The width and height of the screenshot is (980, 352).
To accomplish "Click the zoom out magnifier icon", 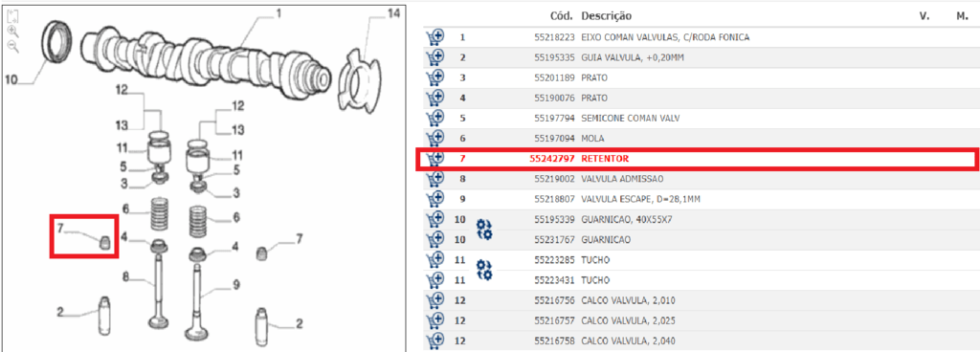I will (13, 46).
